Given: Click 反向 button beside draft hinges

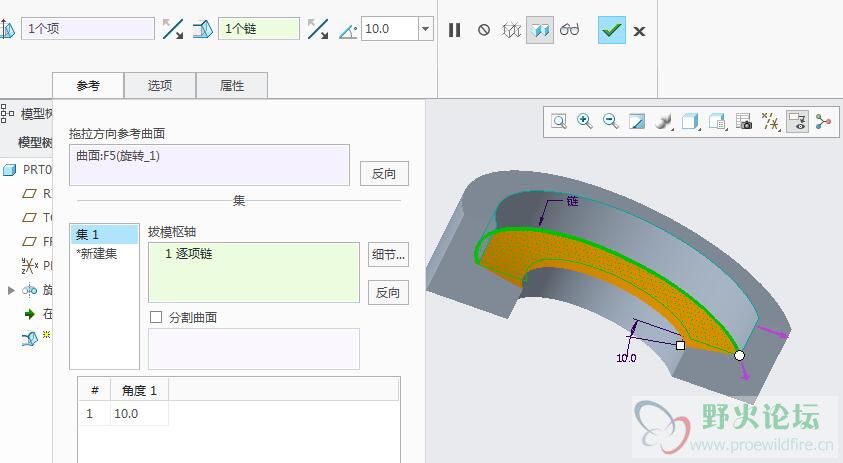Looking at the screenshot, I should pyautogui.click(x=388, y=293).
